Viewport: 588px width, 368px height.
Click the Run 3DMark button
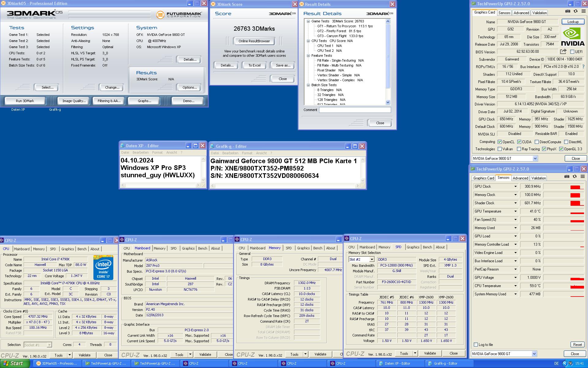[25, 101]
